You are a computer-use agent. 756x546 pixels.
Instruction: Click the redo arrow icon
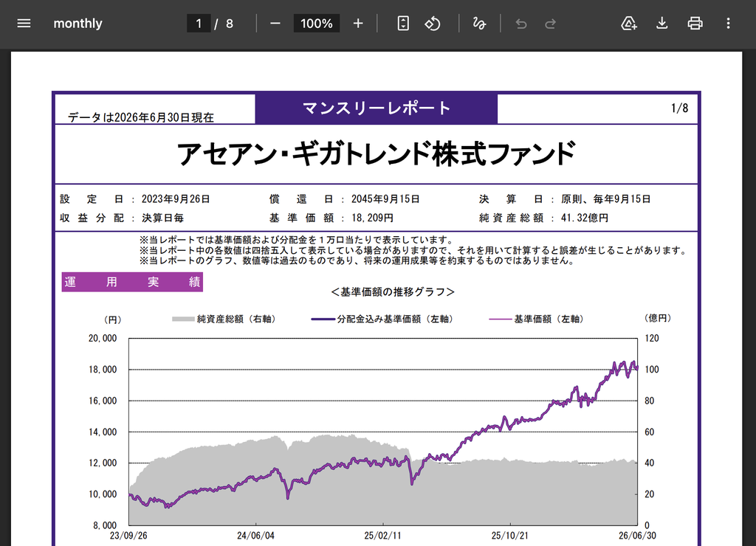(x=550, y=23)
